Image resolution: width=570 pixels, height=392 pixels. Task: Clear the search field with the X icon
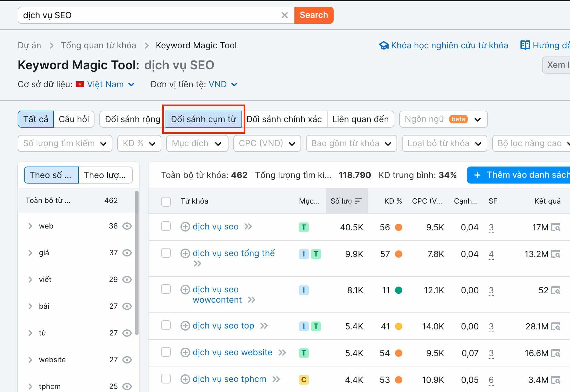click(x=284, y=15)
